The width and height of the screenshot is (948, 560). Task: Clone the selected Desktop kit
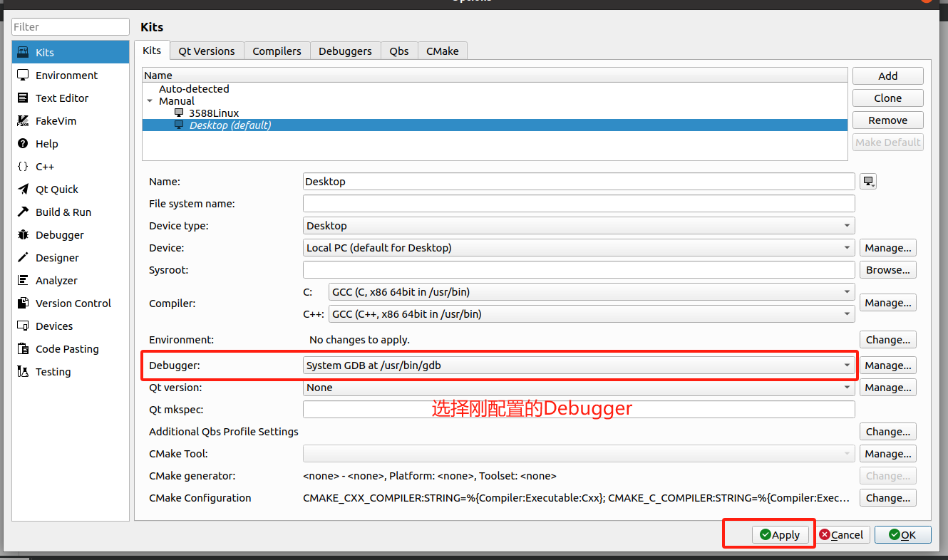(x=887, y=98)
